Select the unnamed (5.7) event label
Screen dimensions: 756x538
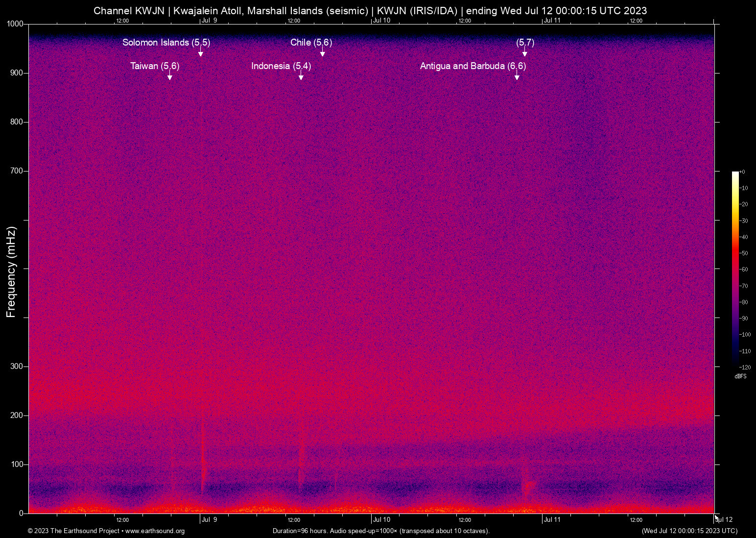coord(525,43)
